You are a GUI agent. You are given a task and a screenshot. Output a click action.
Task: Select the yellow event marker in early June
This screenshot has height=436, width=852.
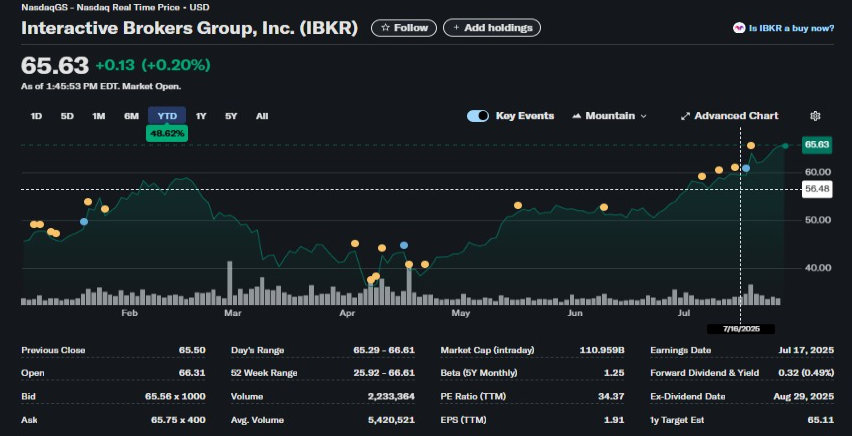click(604, 207)
